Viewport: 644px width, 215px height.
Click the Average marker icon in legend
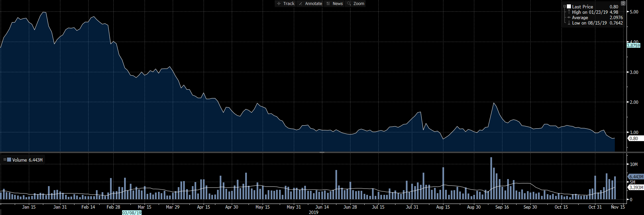click(x=569, y=17)
